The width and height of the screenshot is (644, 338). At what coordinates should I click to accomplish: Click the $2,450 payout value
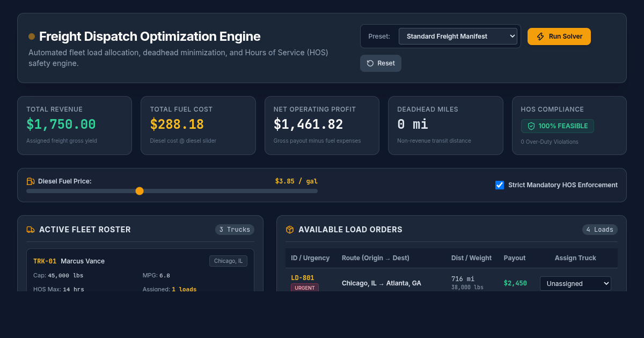(515, 283)
